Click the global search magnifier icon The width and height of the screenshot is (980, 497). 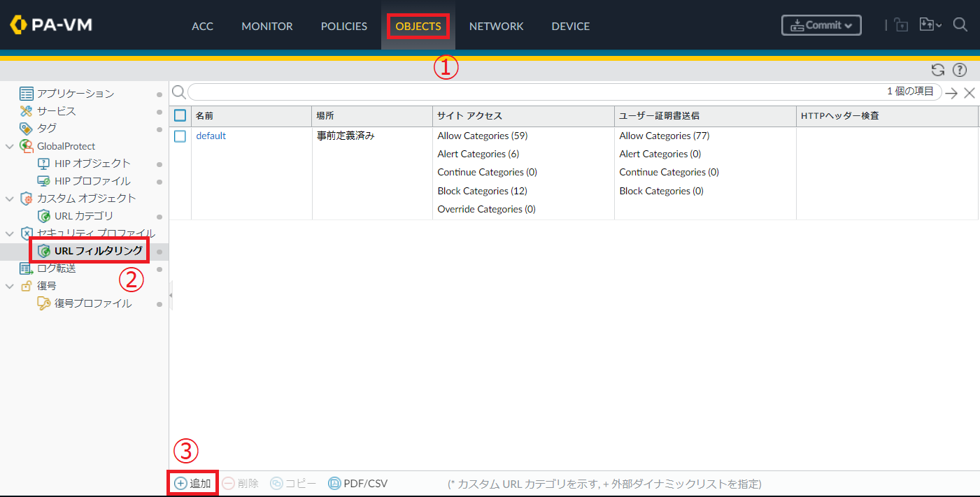(x=960, y=25)
